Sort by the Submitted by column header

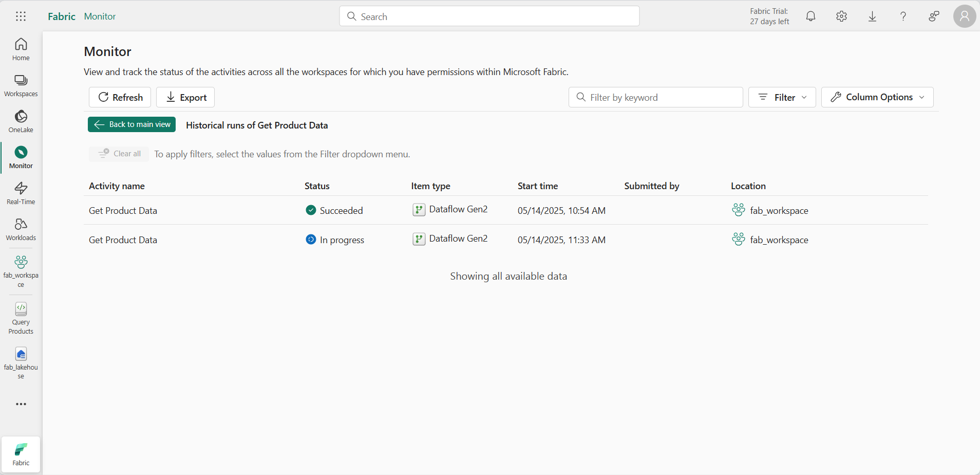[652, 186]
